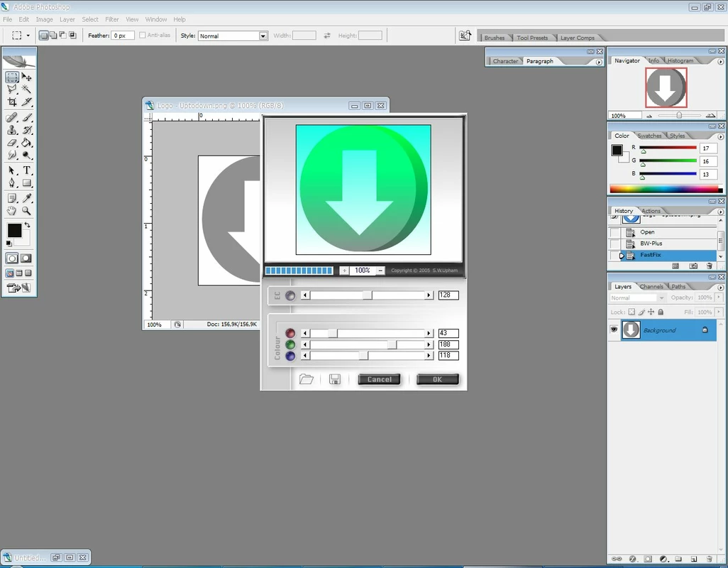Open the Character palette flyout menu

pos(599,62)
